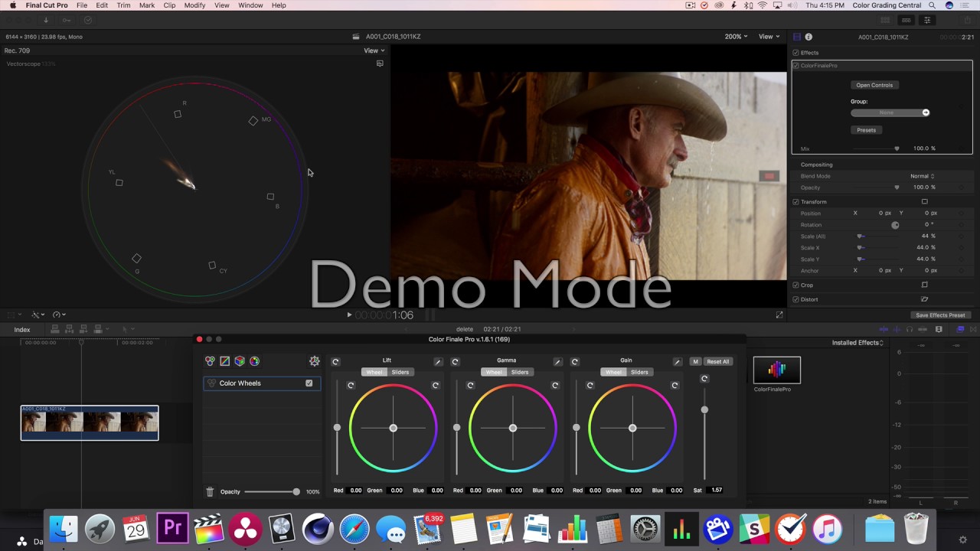Switch Gain to Sliders mode
Image resolution: width=980 pixels, height=551 pixels.
639,372
